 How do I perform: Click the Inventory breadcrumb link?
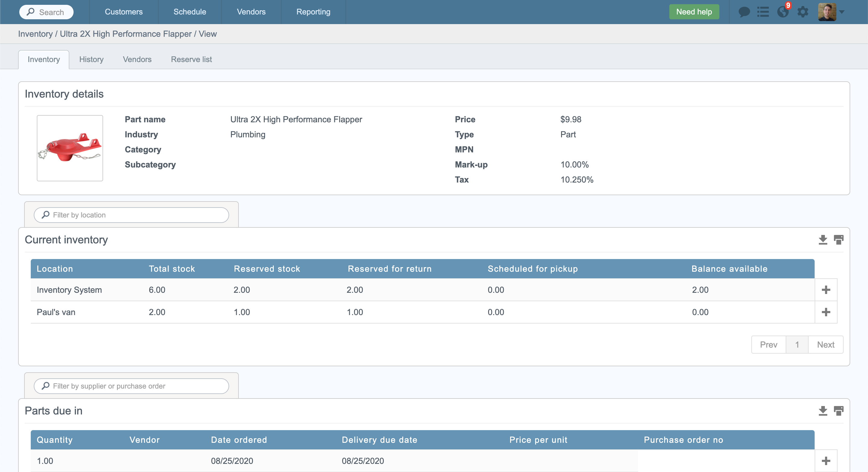[35, 34]
